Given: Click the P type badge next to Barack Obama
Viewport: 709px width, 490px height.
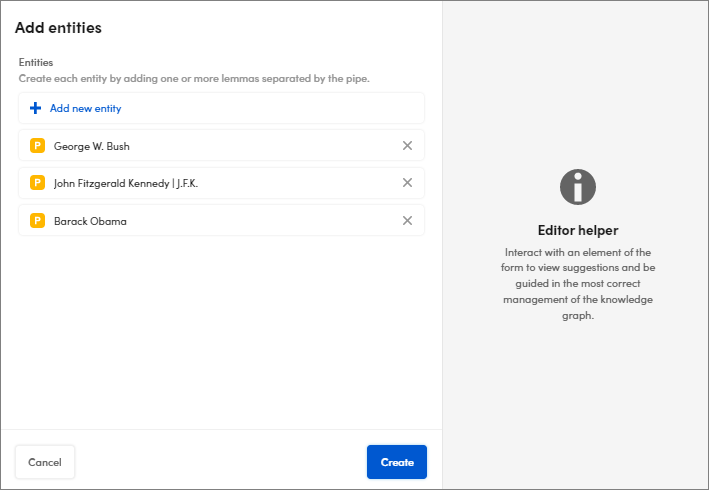Looking at the screenshot, I should [x=38, y=221].
